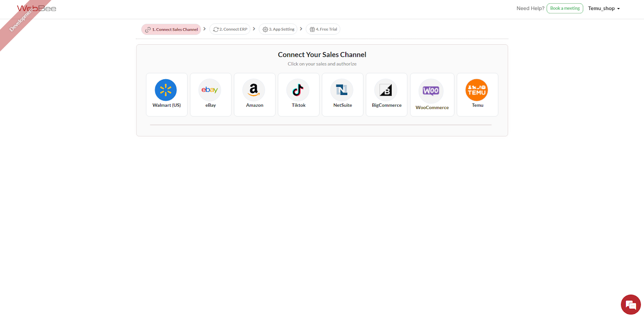Click the Book a meeting button
Viewport: 644px width, 316px height.
565,8
